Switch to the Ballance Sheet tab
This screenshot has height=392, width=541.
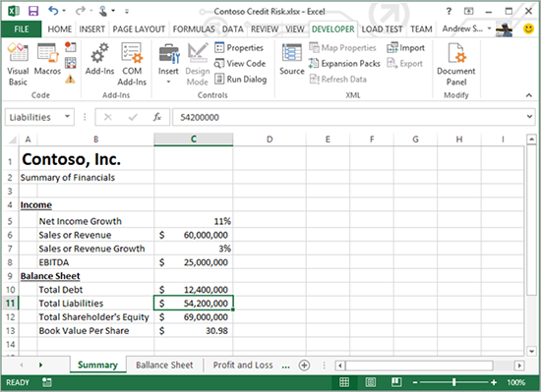pyautogui.click(x=164, y=365)
